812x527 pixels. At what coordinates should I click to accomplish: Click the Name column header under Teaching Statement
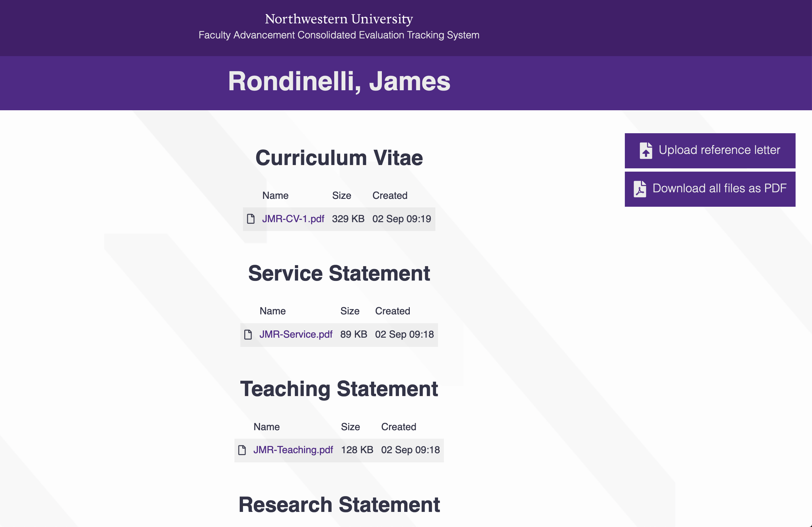pos(267,427)
